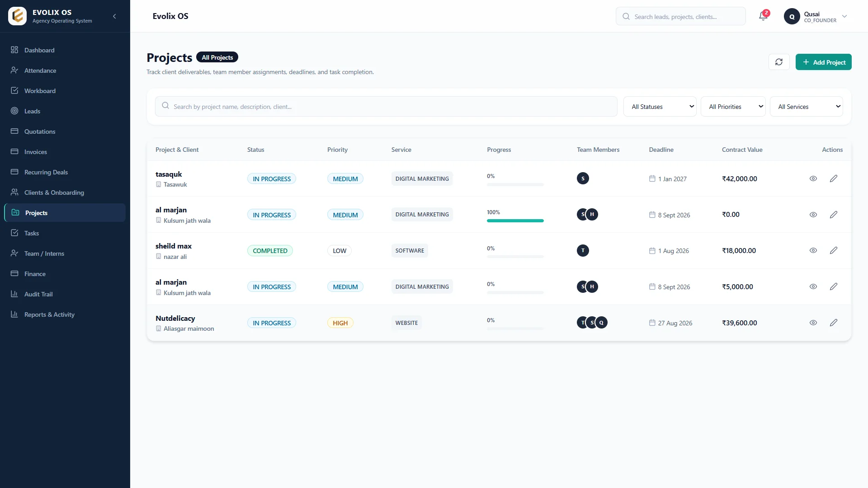Open the All Services dropdown
The width and height of the screenshot is (868, 488).
(806, 107)
